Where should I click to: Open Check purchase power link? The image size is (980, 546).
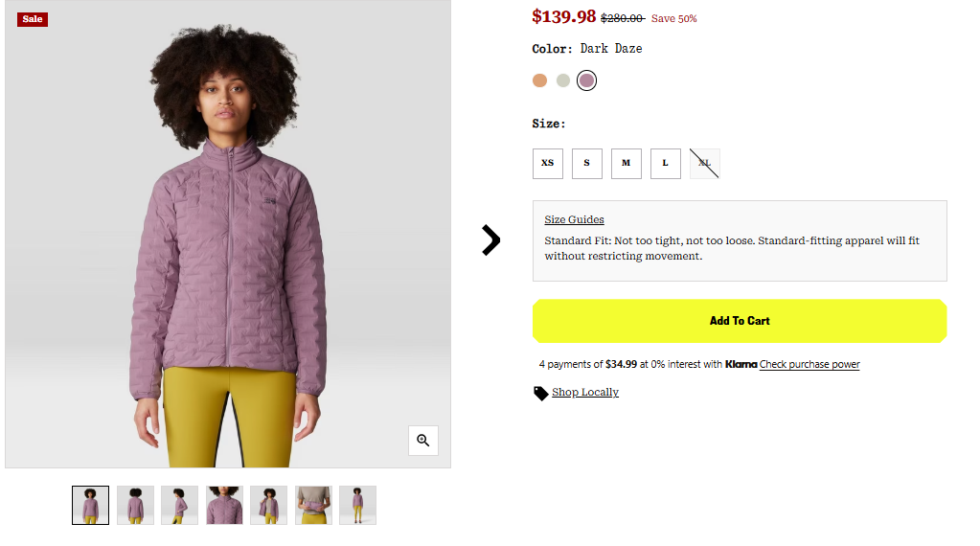809,364
